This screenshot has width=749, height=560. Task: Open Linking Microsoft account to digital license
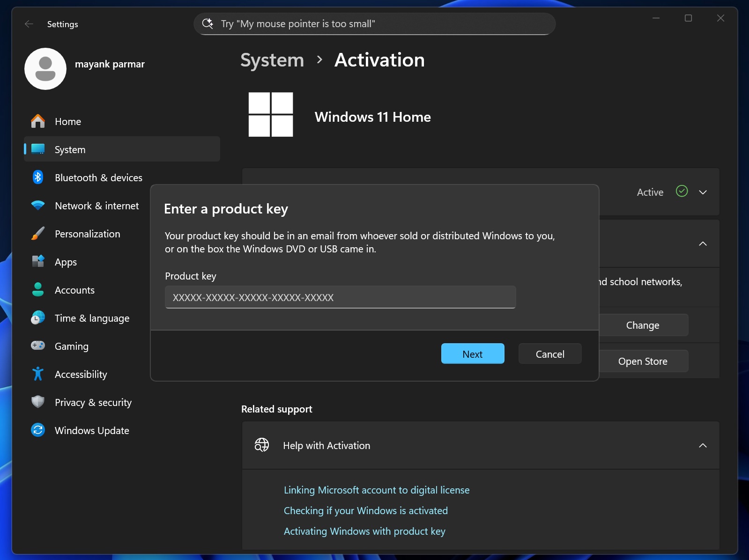(x=377, y=490)
